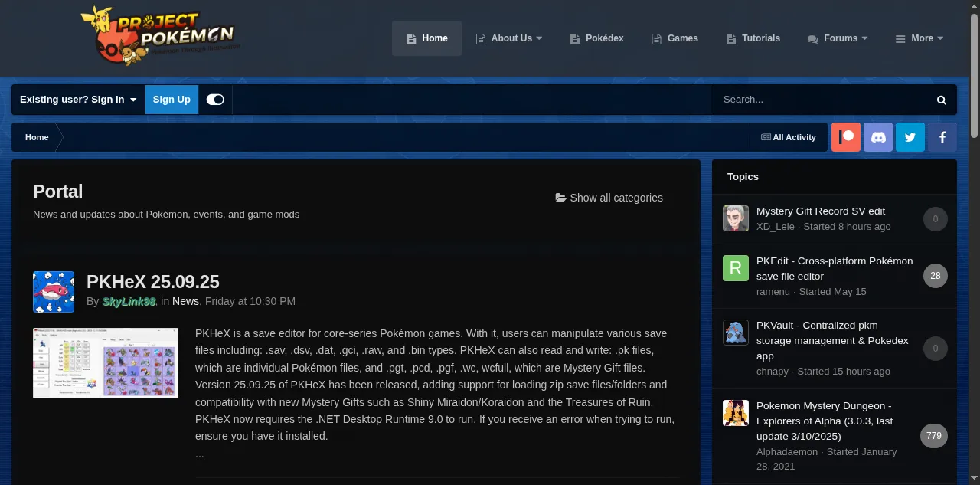Click reply count 28 badge
980x485 pixels.
tap(936, 276)
